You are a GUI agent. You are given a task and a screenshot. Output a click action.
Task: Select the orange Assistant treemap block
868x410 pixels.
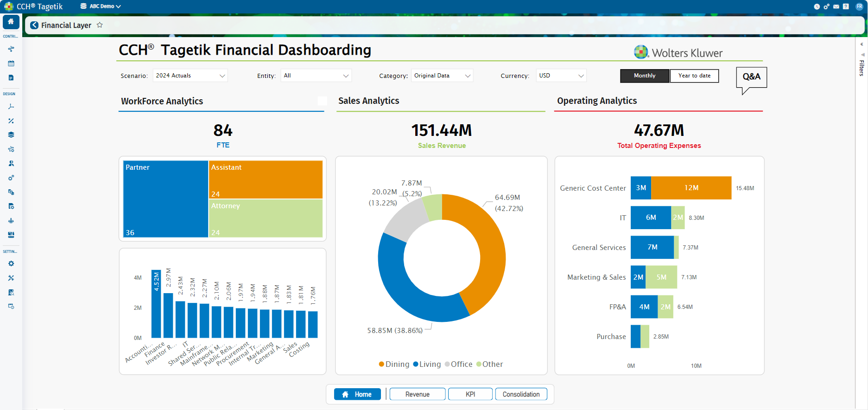tap(266, 179)
